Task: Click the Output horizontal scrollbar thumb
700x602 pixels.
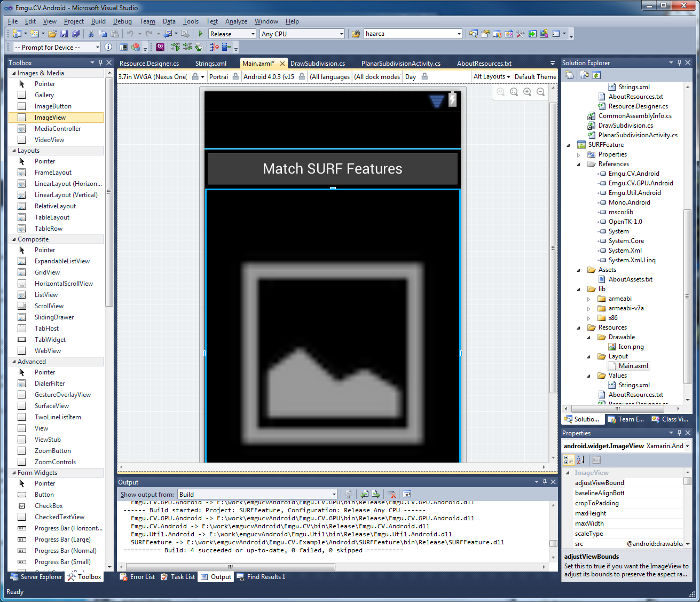Action: [231, 567]
